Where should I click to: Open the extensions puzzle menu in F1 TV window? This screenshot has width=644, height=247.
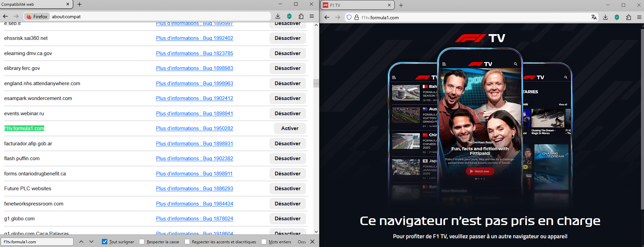628,17
